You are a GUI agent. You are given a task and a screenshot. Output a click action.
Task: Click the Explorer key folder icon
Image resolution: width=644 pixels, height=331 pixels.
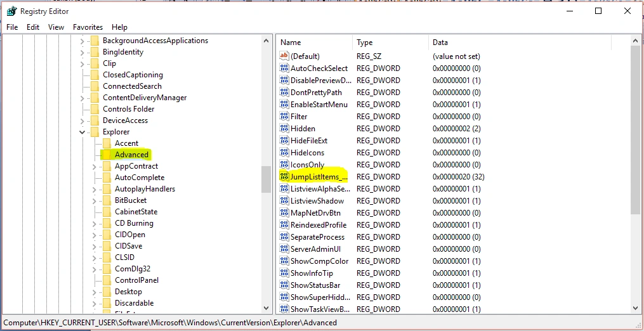pos(95,132)
